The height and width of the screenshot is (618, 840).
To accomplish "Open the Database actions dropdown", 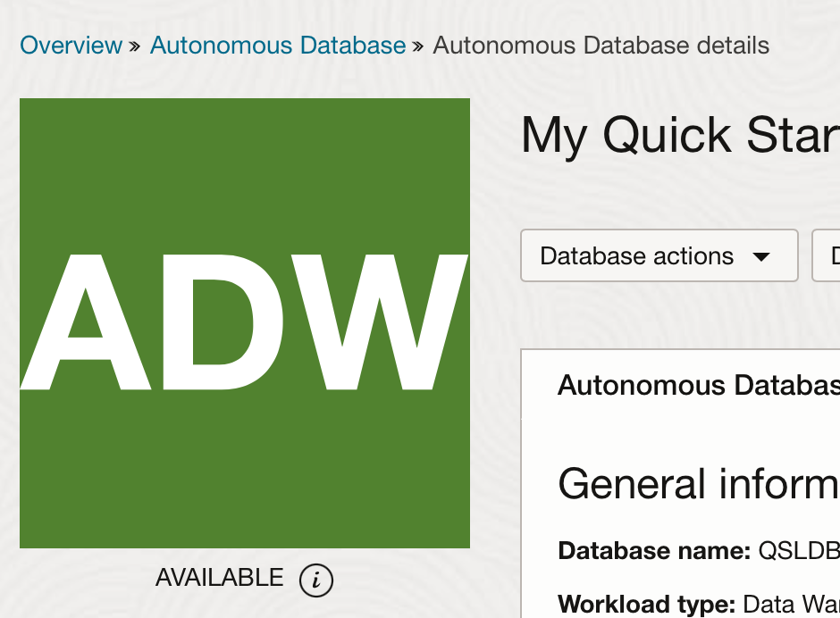I will click(636, 256).
